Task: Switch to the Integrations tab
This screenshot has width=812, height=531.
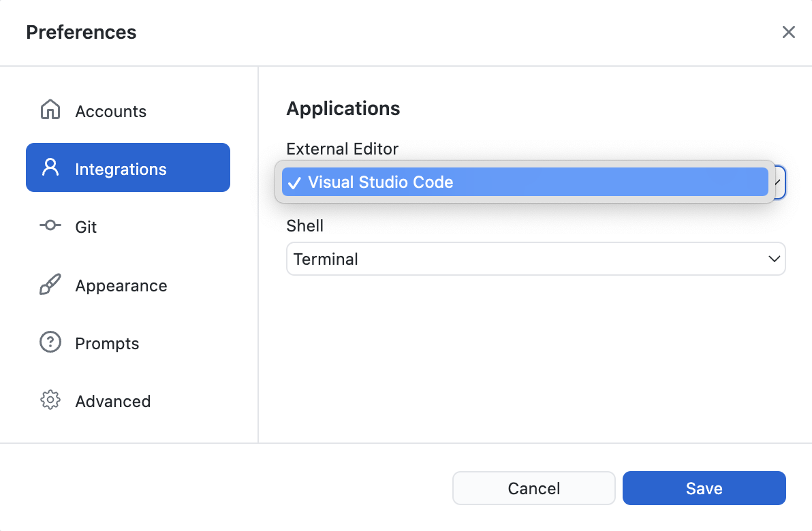Action: (x=128, y=167)
